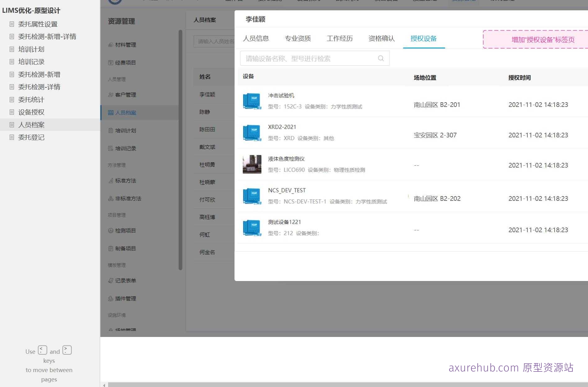Click the 人员档案 icon in resource sidebar

pyautogui.click(x=111, y=113)
